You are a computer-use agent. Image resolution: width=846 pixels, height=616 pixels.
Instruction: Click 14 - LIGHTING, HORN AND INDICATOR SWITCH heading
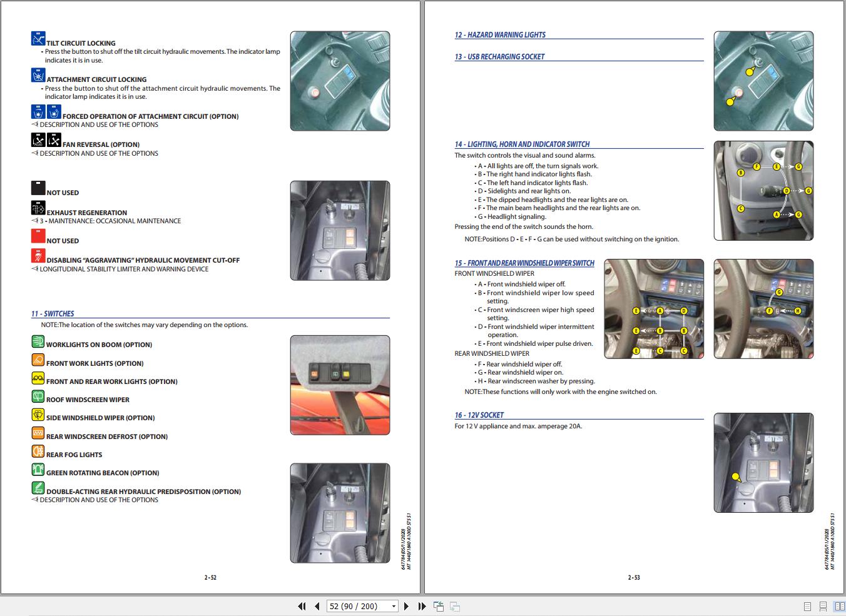click(522, 144)
